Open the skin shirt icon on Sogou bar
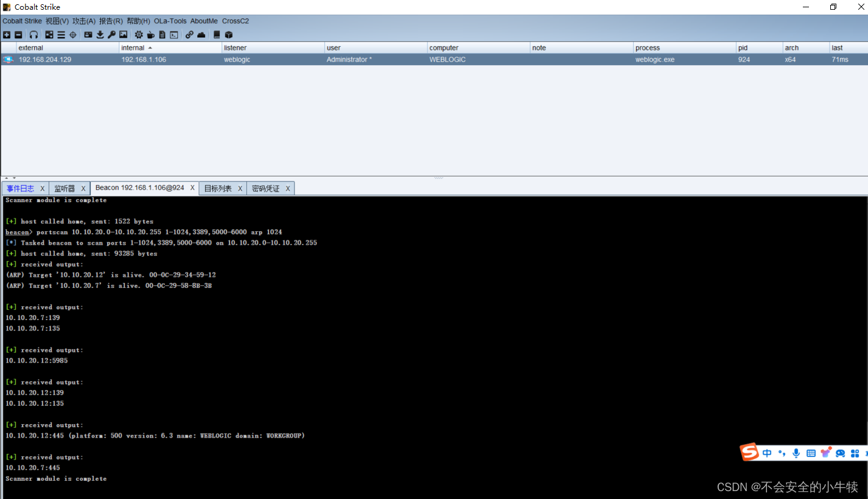Image resolution: width=868 pixels, height=499 pixels. click(826, 453)
